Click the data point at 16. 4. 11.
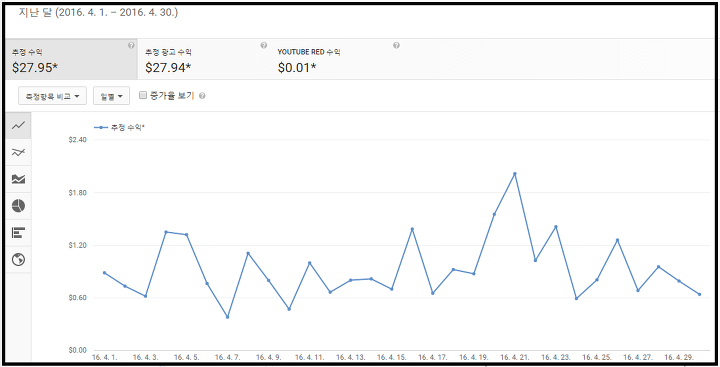This screenshot has height=367, width=720. pos(309,263)
